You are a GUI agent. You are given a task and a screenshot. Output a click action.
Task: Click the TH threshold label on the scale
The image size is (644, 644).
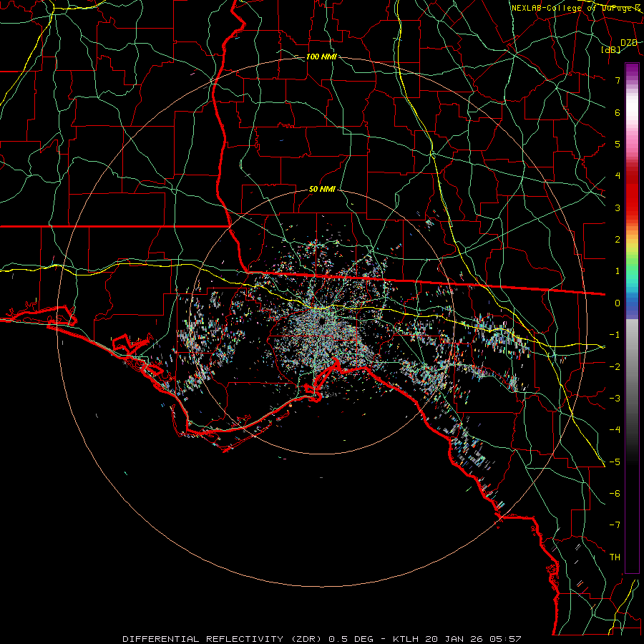pos(615,557)
